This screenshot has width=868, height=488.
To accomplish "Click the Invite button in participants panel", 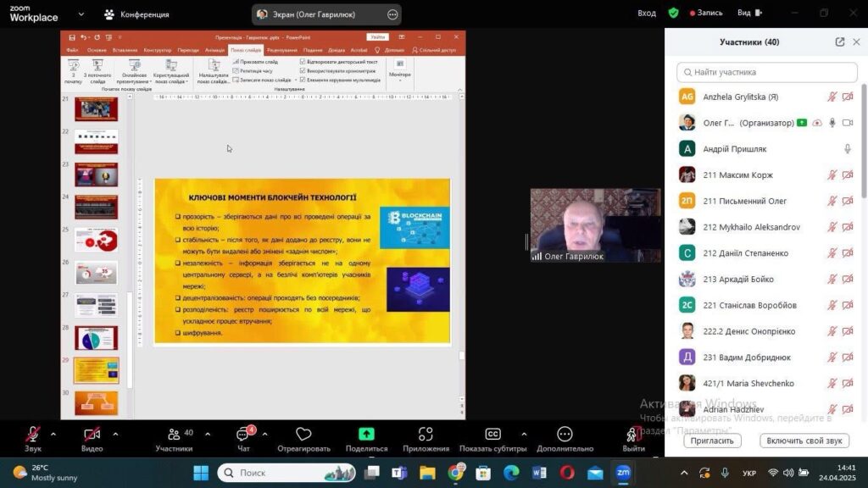I will click(x=712, y=441).
